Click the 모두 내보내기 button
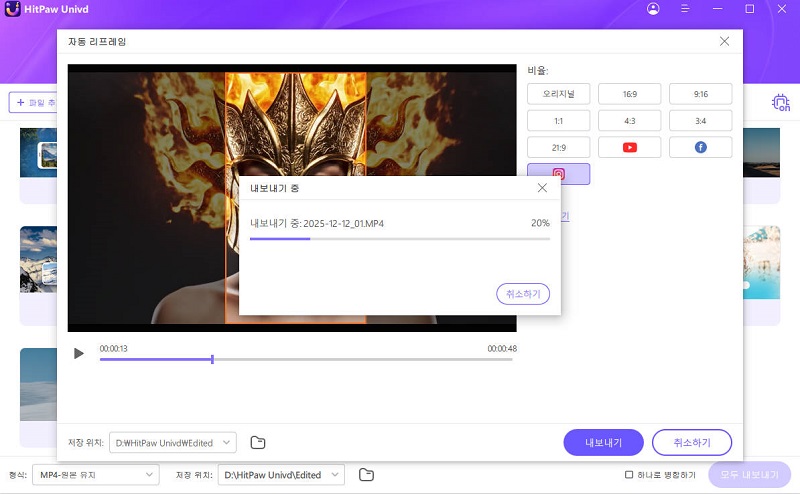 point(749,475)
